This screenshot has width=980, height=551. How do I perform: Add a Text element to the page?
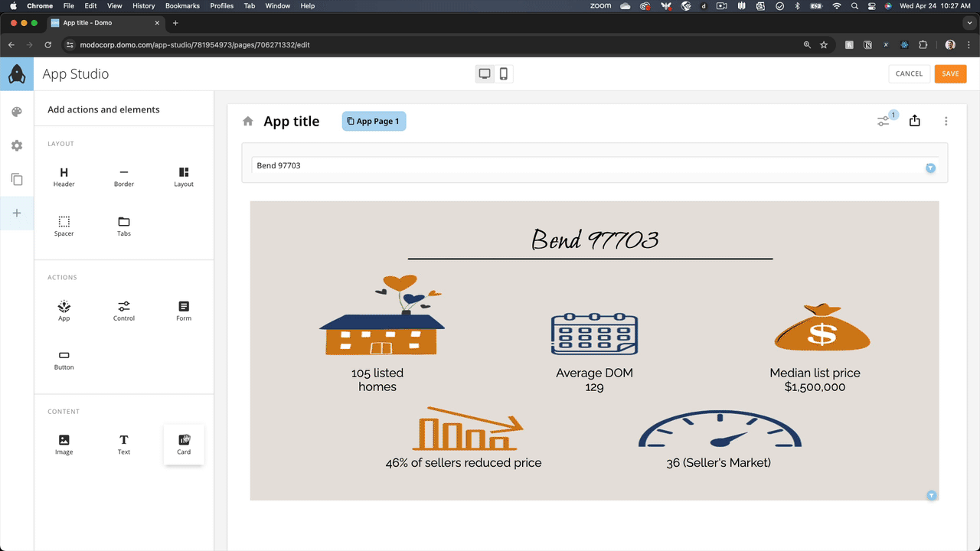click(123, 444)
